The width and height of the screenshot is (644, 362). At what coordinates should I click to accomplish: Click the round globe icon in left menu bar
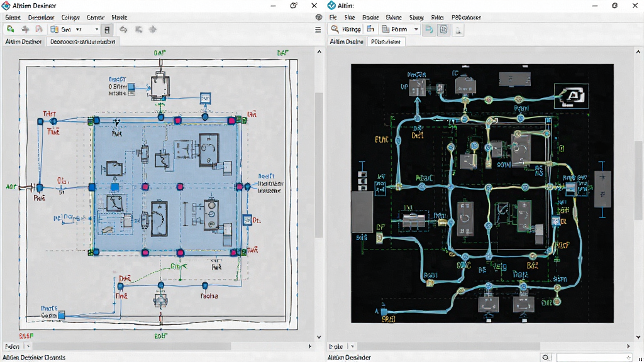coord(319,17)
